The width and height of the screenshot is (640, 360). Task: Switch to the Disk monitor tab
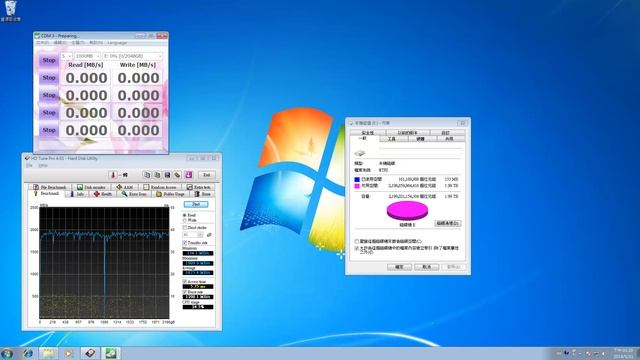point(91,187)
